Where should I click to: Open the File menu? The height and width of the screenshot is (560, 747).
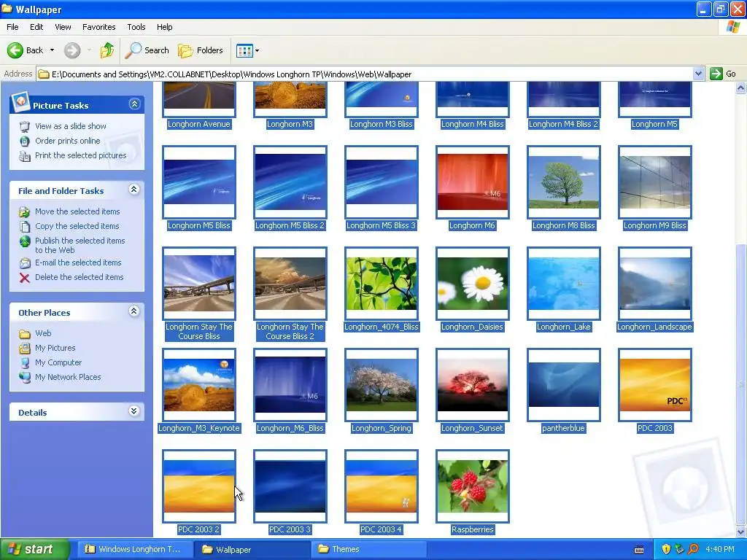click(x=12, y=27)
